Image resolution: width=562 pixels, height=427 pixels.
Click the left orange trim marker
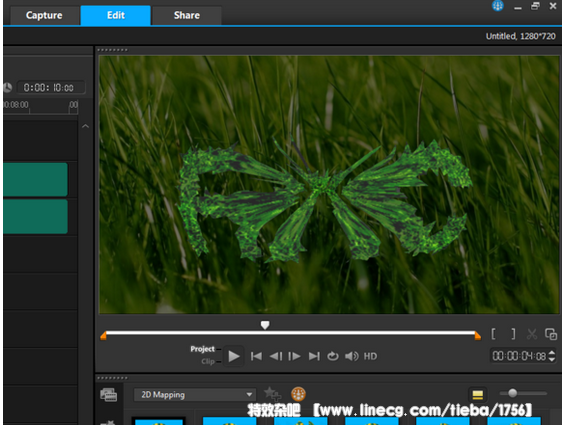[x=103, y=336]
